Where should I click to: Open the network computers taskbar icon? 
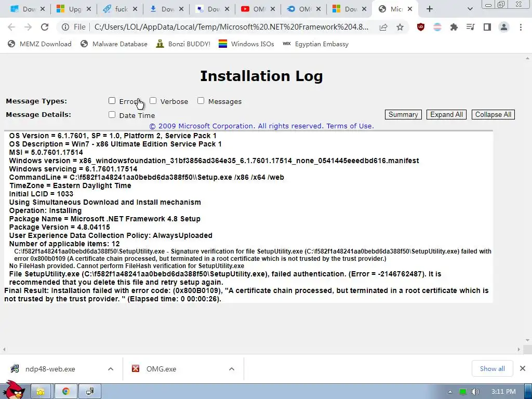pyautogui.click(x=90, y=392)
